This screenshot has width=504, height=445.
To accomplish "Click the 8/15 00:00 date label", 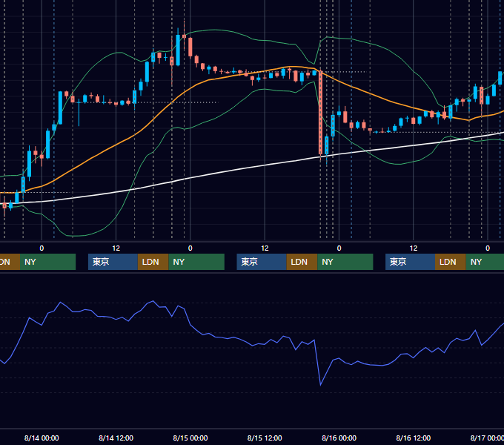I will point(190,438).
